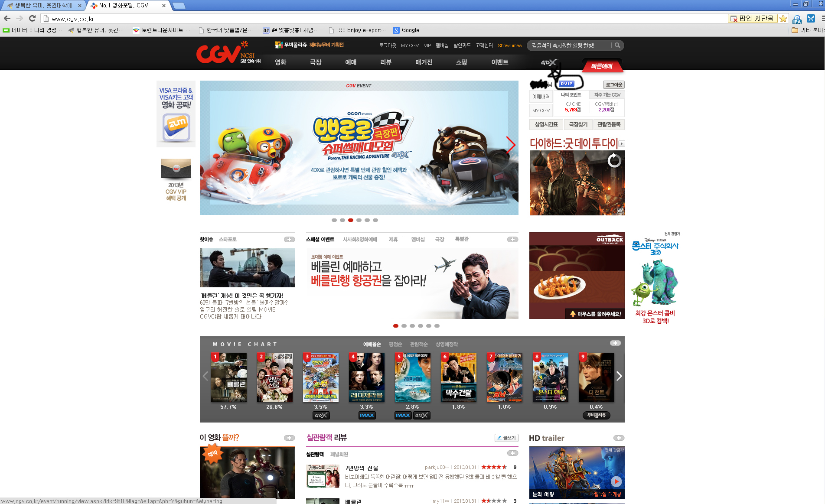
Task: Expand the 스페셜 이벤트 plus button
Action: 512,239
